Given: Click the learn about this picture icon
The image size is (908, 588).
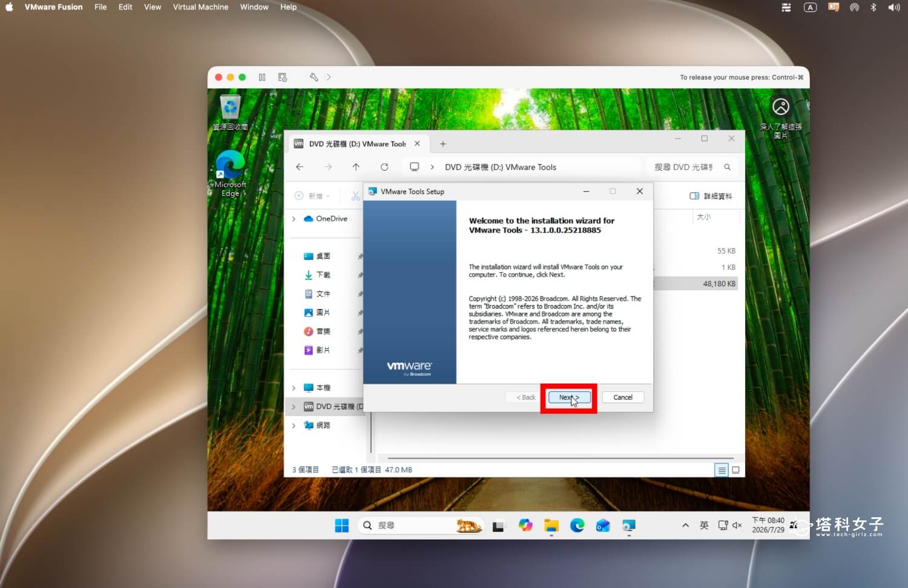Looking at the screenshot, I should [781, 118].
